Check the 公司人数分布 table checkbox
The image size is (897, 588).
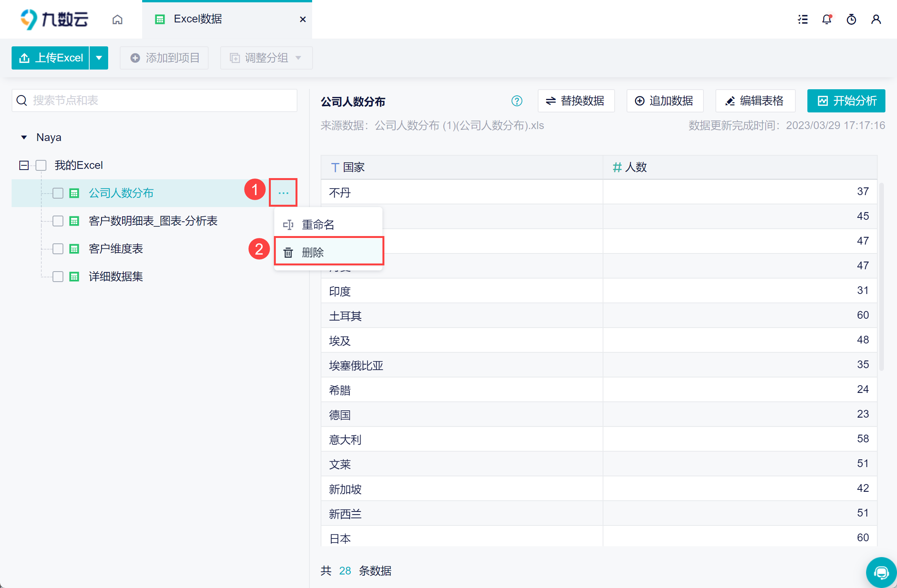click(x=58, y=193)
